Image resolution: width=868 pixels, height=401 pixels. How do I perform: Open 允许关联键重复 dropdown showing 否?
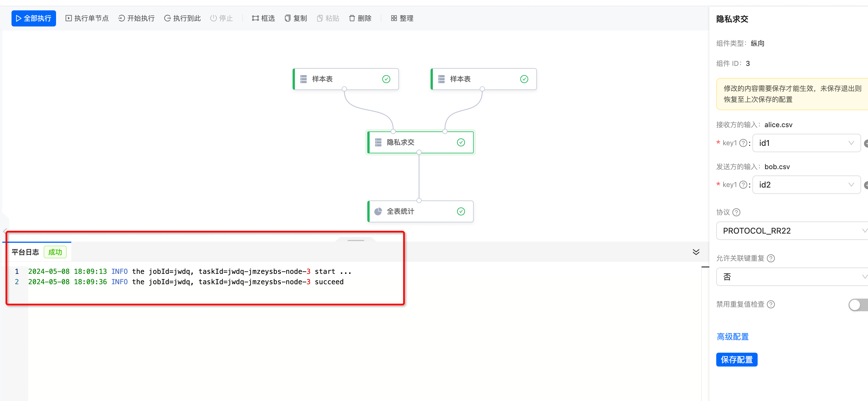click(x=792, y=277)
